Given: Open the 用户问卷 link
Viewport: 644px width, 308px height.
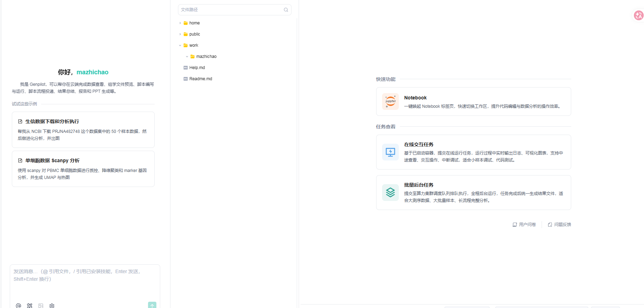Looking at the screenshot, I should coord(524,225).
